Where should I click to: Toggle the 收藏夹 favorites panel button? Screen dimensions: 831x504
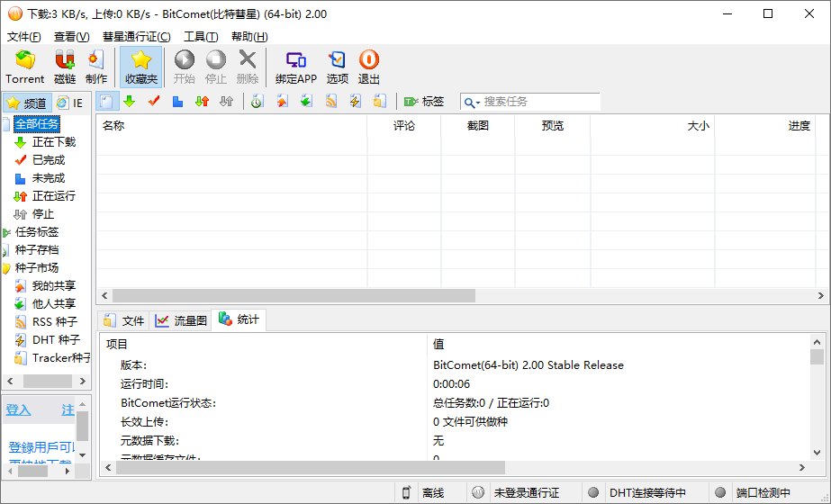coord(141,67)
